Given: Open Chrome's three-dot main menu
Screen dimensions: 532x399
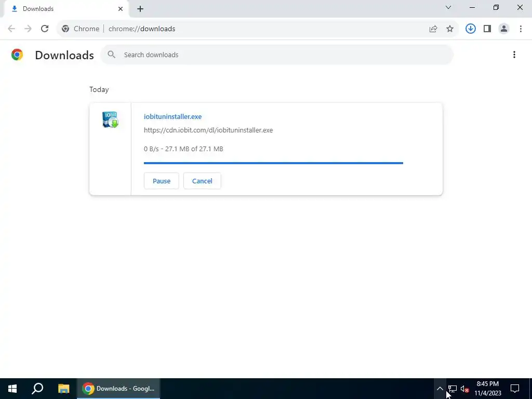Looking at the screenshot, I should (521, 29).
